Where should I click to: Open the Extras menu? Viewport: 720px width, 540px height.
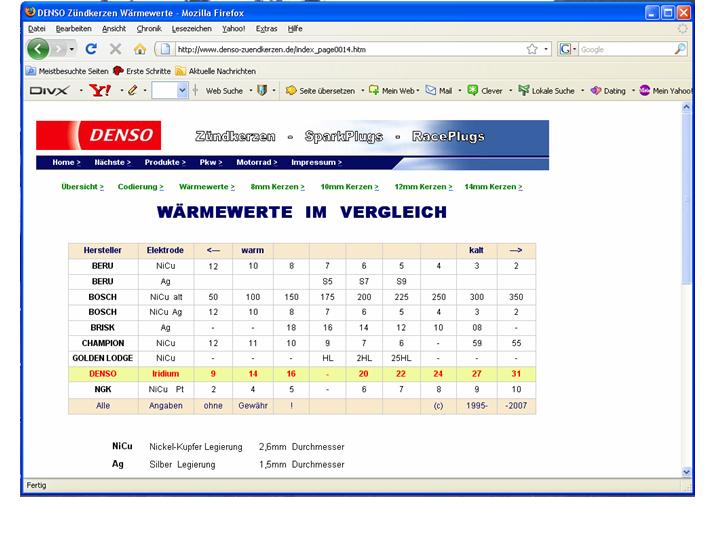click(x=266, y=28)
